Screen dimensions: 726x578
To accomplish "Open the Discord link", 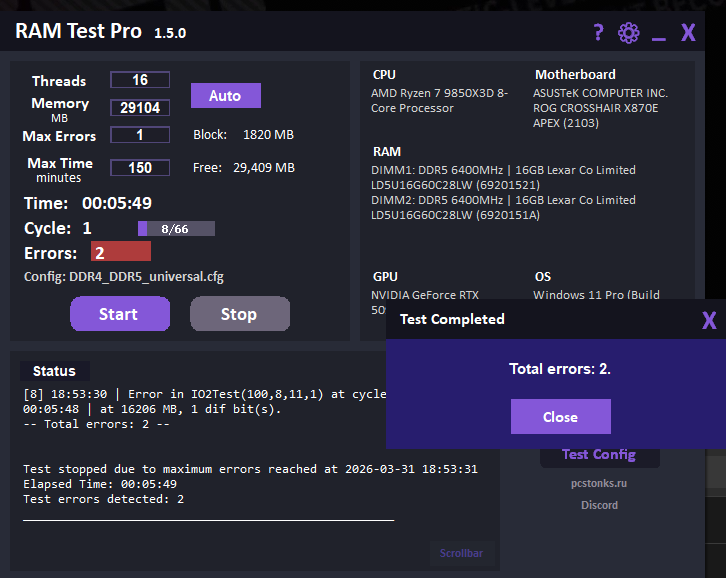I will (599, 505).
